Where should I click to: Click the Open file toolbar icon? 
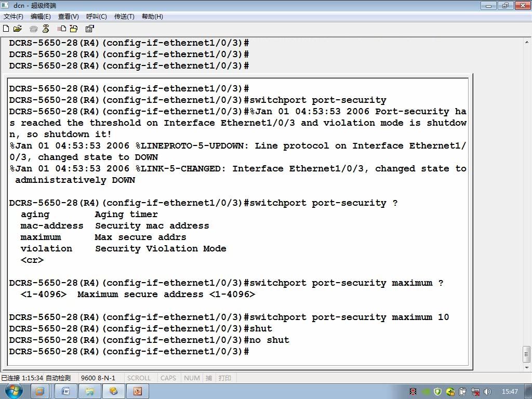pyautogui.click(x=18, y=29)
